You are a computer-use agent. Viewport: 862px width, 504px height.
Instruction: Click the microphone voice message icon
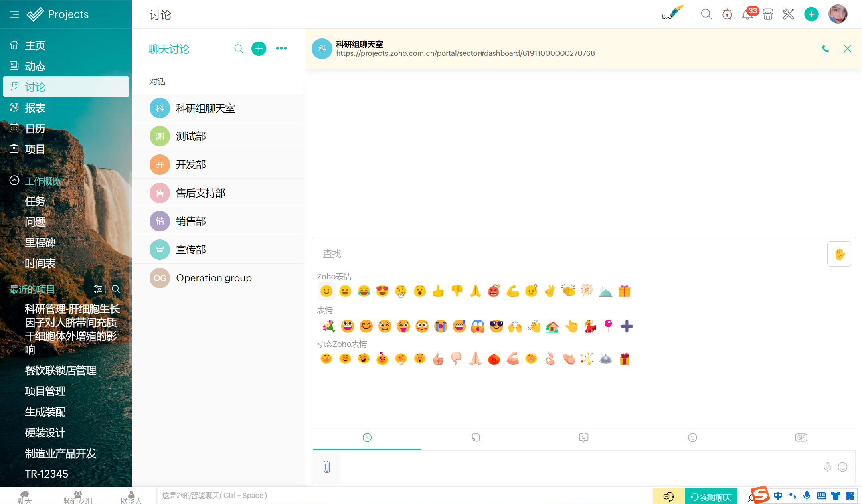click(x=827, y=467)
